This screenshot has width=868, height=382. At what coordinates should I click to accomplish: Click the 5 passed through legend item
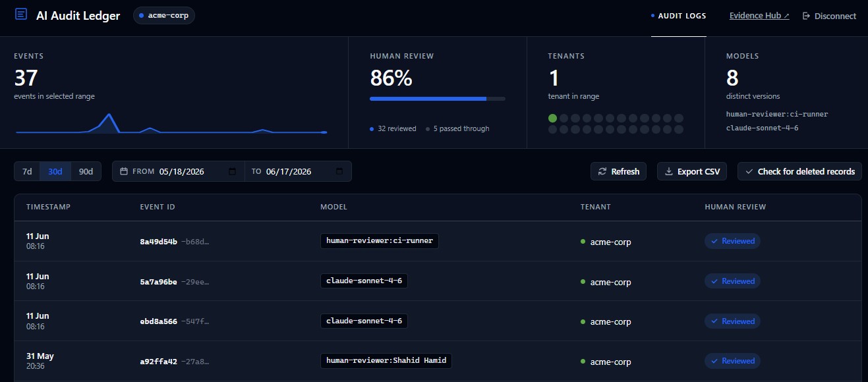point(457,128)
